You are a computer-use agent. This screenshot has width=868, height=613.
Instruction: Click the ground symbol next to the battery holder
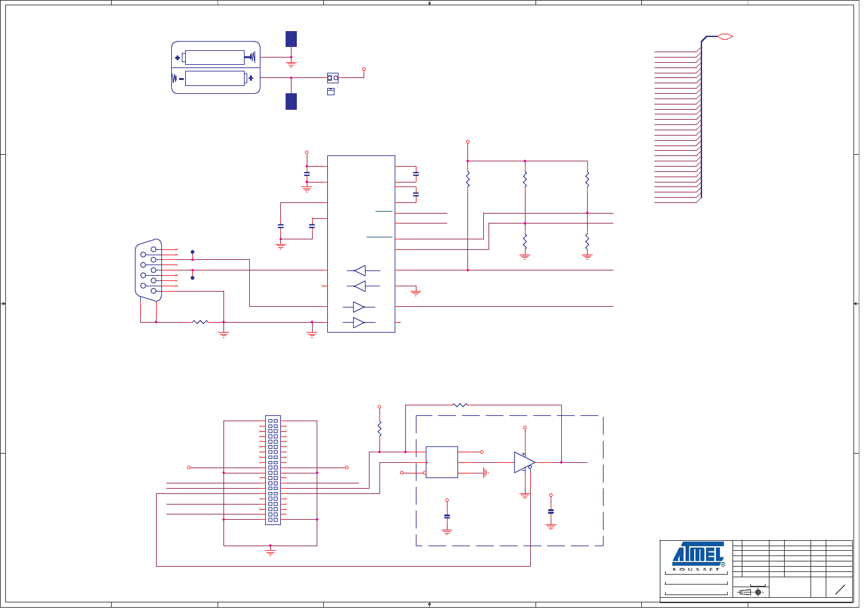click(x=291, y=64)
